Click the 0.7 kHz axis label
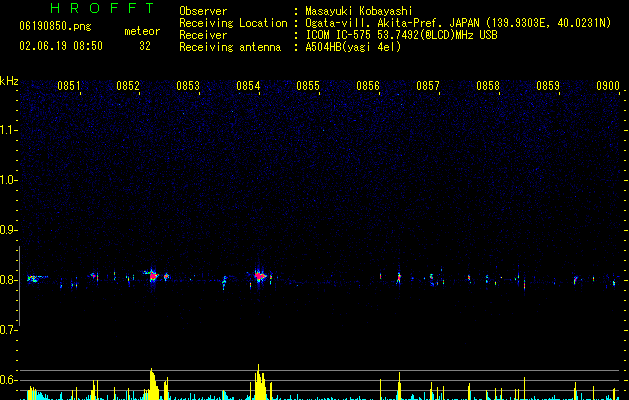Screen dimensions: 629x400 coord(8,330)
